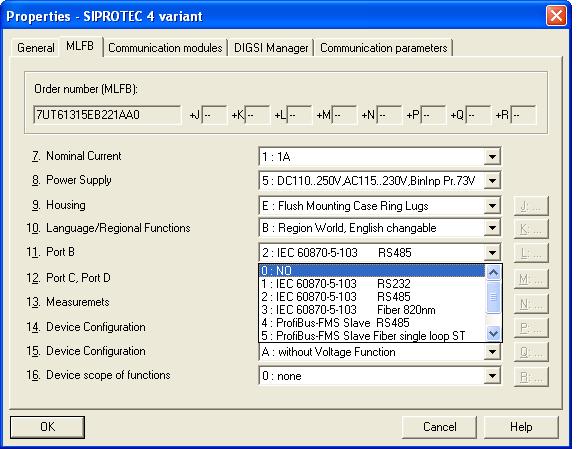The image size is (579, 449).
Task: Click the list scrollbar down arrow
Action: tap(493, 334)
